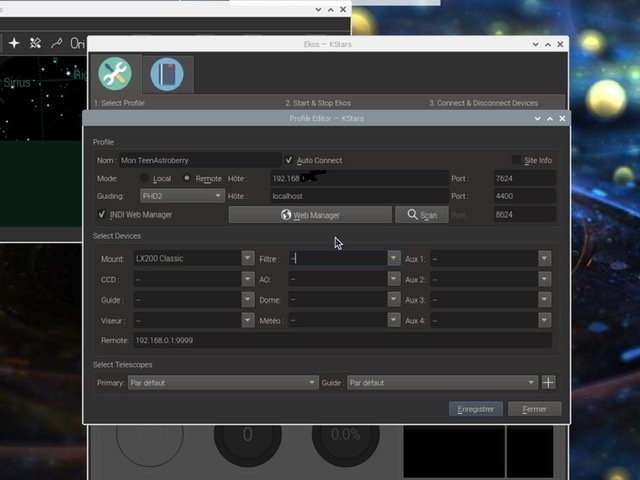The height and width of the screenshot is (480, 640).
Task: Expand the Aux 3 dropdown
Action: [544, 300]
